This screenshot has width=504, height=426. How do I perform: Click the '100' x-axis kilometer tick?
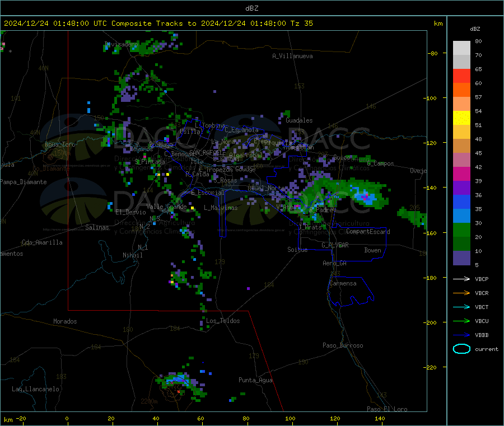(x=290, y=418)
